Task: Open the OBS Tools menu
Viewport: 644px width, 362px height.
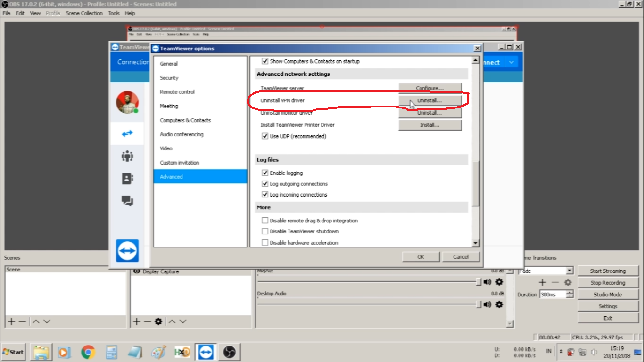Action: 114,13
